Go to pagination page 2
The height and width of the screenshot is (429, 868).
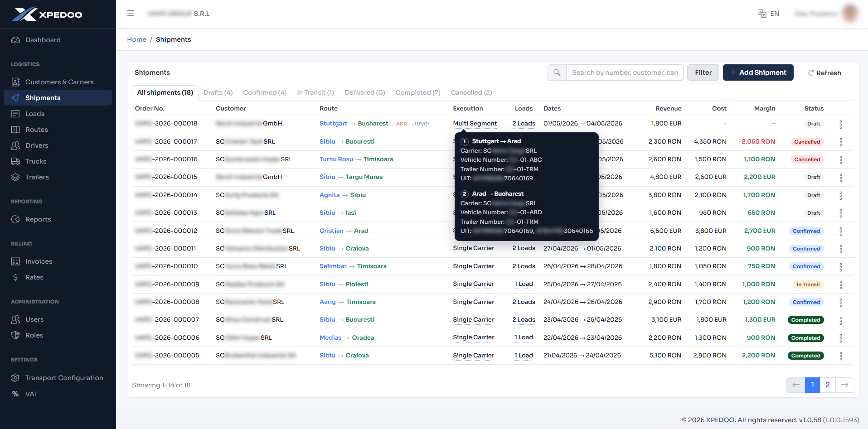(x=828, y=385)
